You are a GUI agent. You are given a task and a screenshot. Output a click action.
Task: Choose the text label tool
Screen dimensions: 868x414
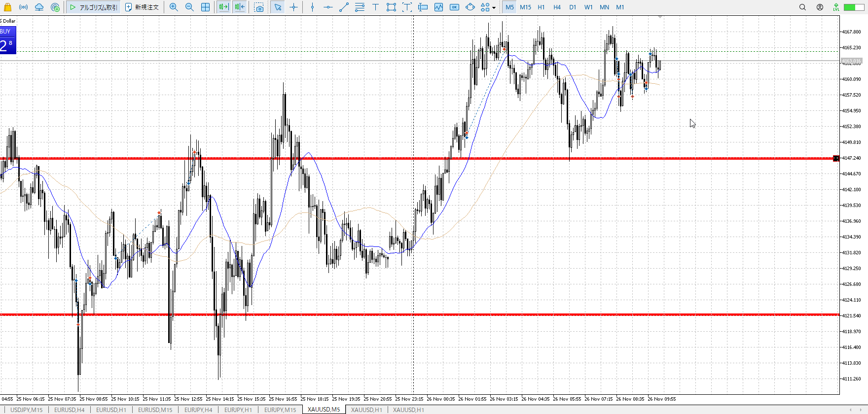pos(375,7)
